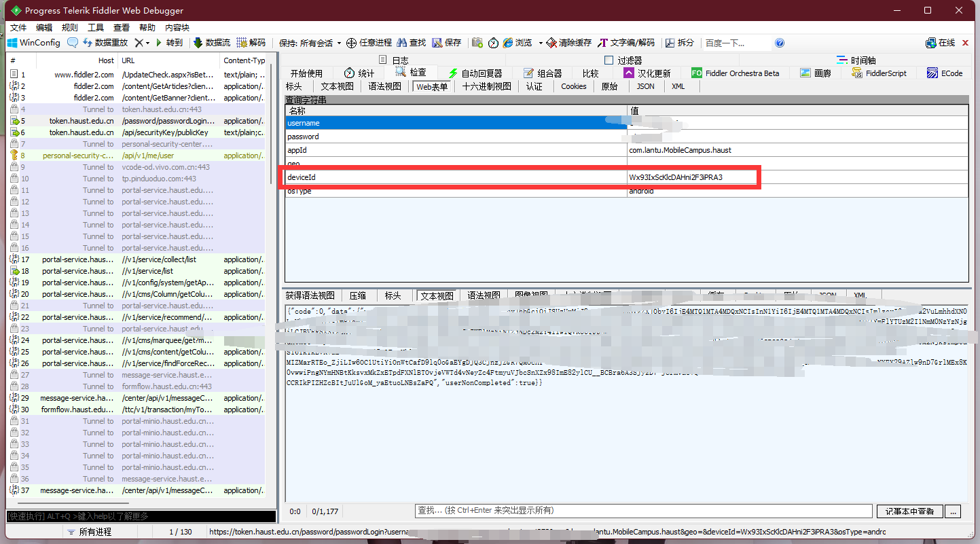
Task: Click the response 查找 search field
Action: coord(643,511)
